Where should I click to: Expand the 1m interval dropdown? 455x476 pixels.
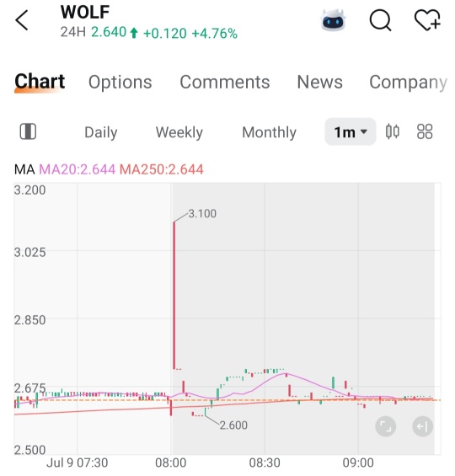coord(351,131)
